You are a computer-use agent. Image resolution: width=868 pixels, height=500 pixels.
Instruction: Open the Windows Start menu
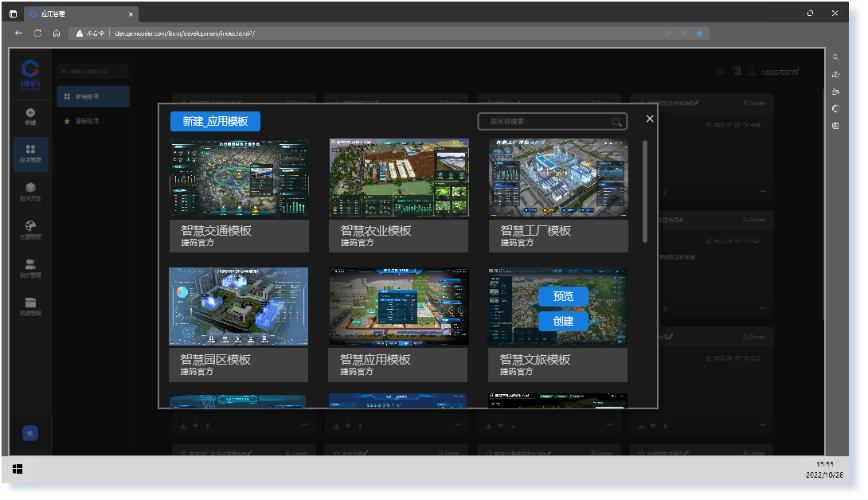18,469
